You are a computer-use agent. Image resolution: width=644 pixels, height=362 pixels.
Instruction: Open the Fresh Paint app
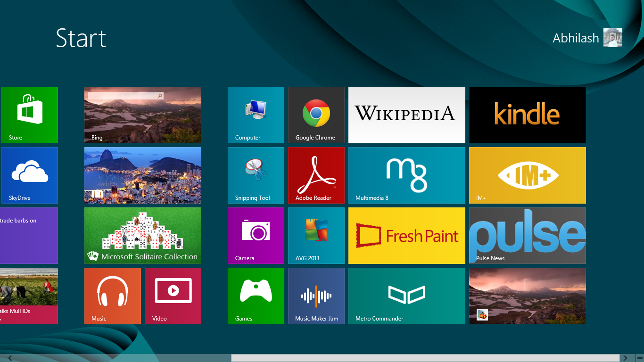pyautogui.click(x=407, y=236)
